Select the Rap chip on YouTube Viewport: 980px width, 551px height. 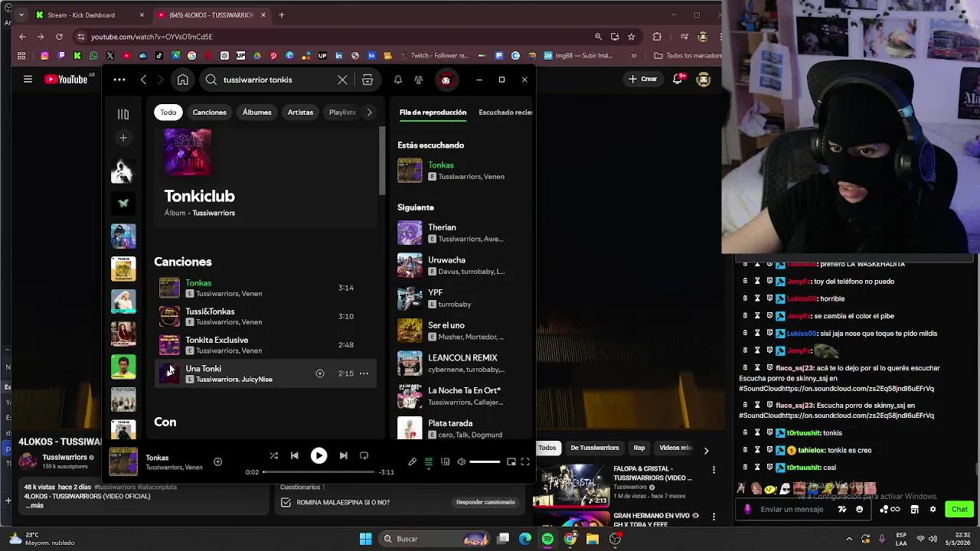click(639, 448)
